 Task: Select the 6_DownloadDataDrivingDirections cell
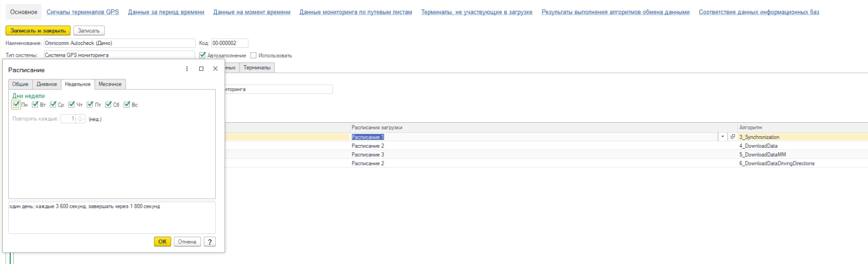pos(803,163)
